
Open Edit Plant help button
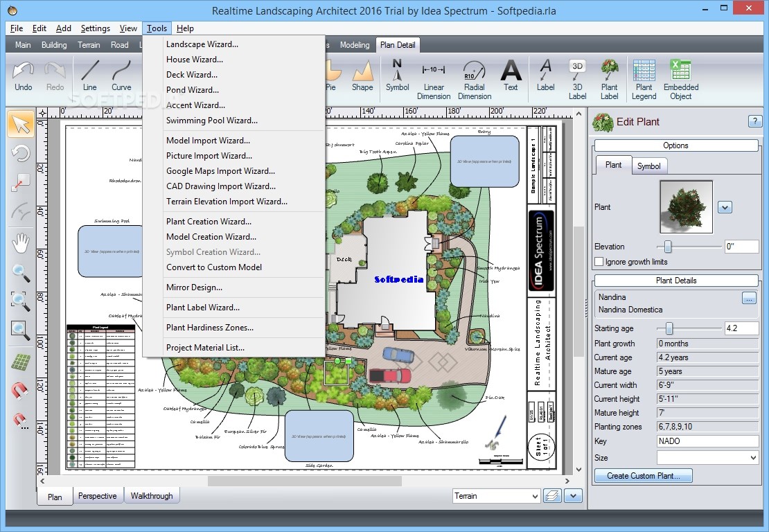click(x=754, y=121)
